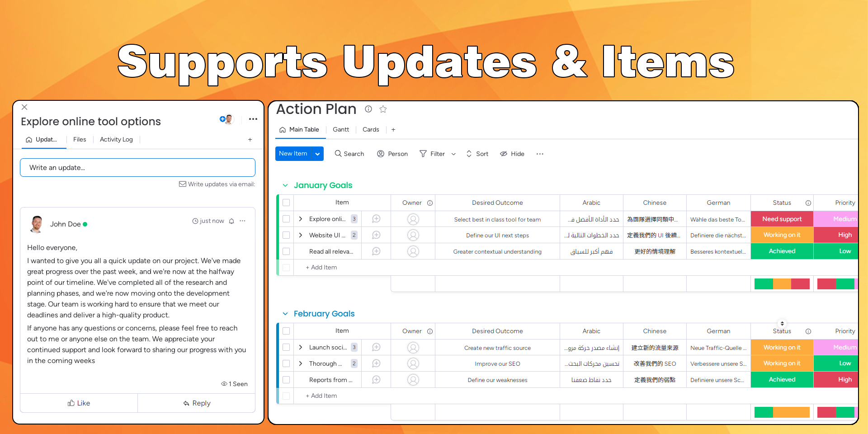Star the Action Plan board
The width and height of the screenshot is (868, 434).
point(383,109)
